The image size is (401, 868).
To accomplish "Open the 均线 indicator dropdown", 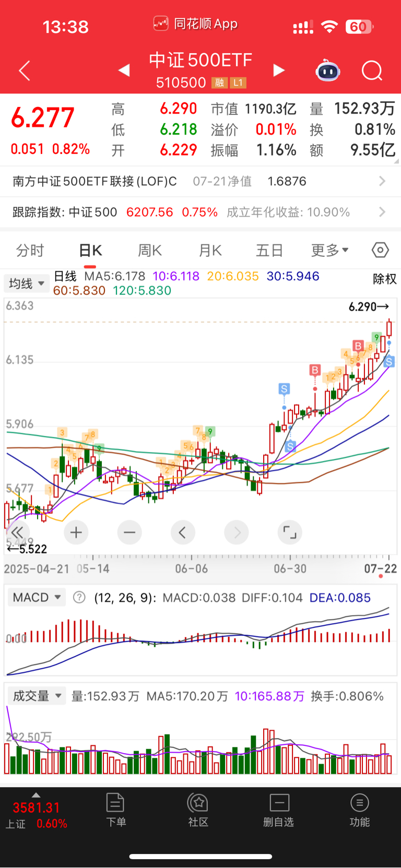I will coord(26,283).
